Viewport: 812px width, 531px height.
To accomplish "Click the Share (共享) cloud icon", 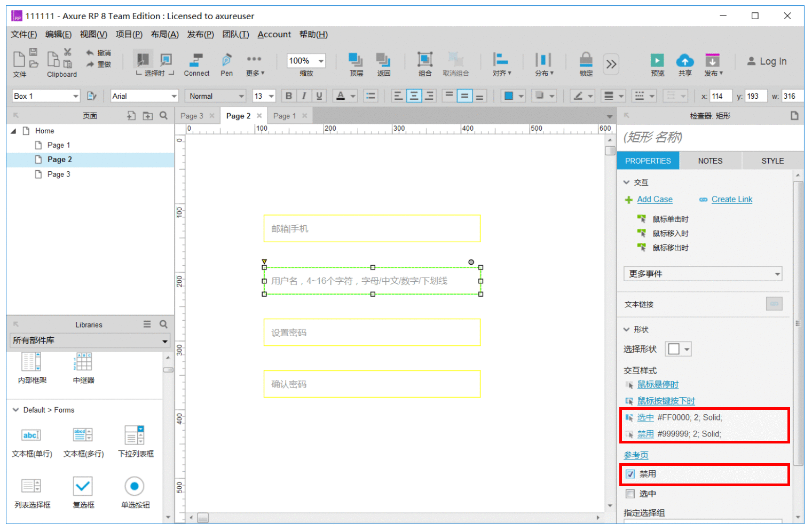I will coord(685,60).
